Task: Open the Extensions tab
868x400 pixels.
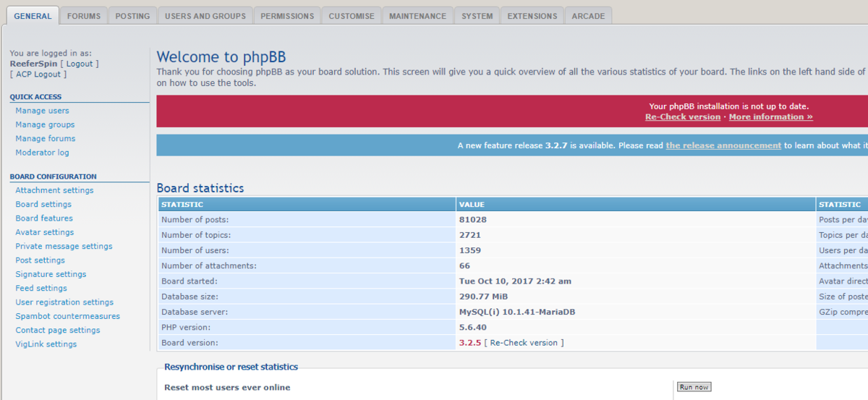Action: 532,16
